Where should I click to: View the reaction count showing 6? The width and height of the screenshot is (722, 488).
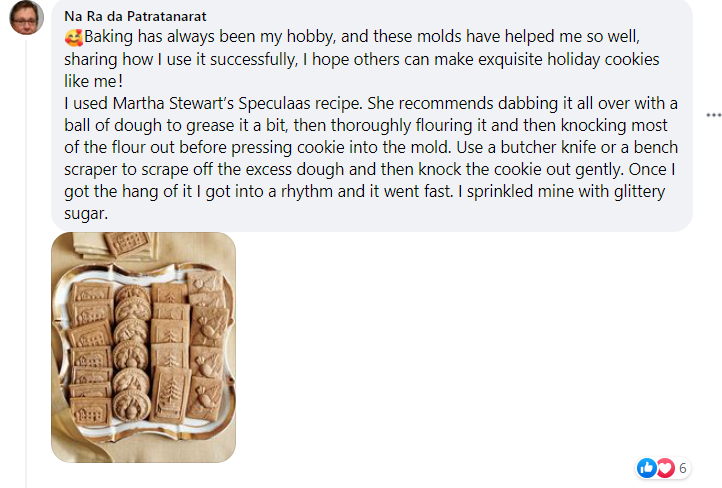tap(683, 468)
